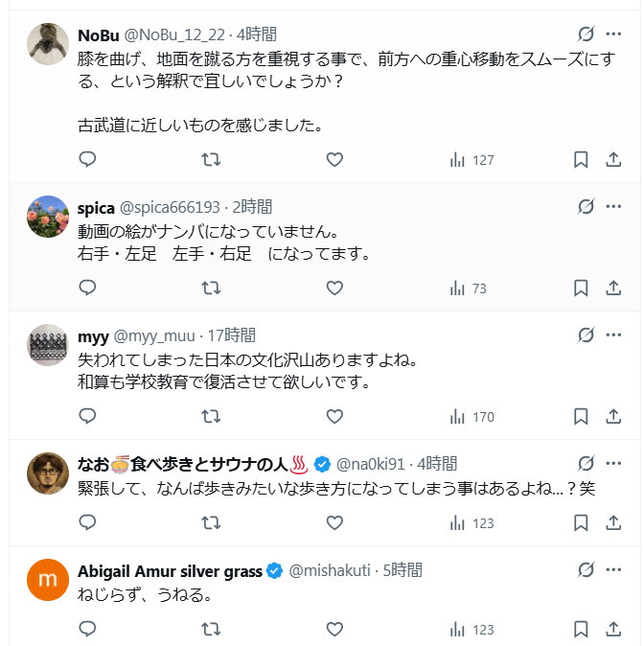View analytics showing 170 views
The image size is (644, 646).
click(471, 416)
